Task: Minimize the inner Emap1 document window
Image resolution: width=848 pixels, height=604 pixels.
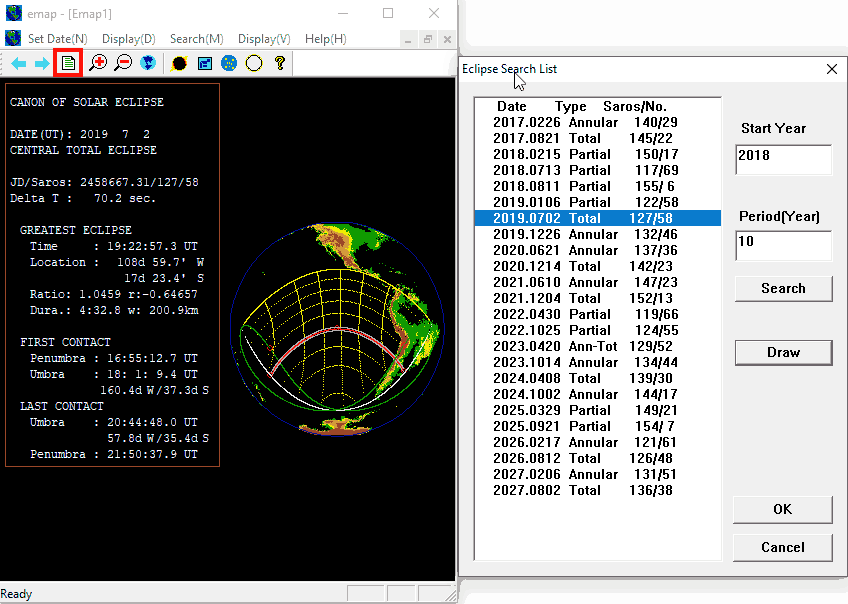Action: [408, 39]
